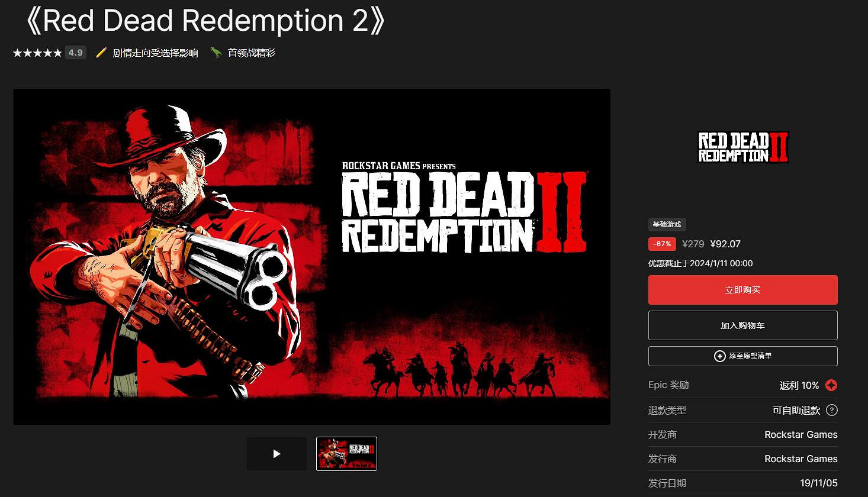Click the 4.9 rating badge
Screen dimensions: 868x497
tap(75, 53)
